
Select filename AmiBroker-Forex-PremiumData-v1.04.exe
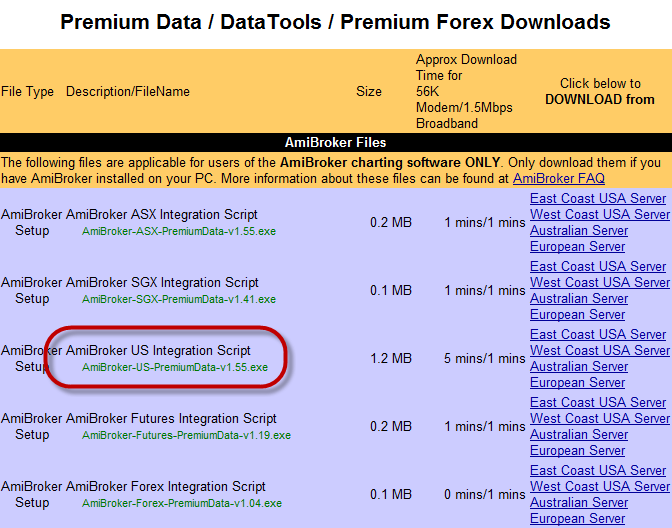tap(182, 503)
